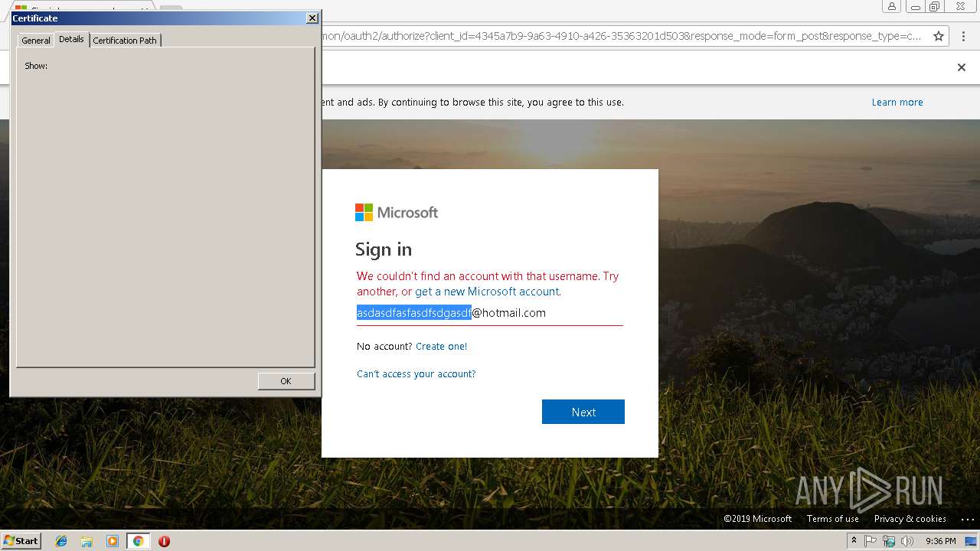980x551 pixels.
Task: Focus the hotmail email input field
Action: pos(490,313)
